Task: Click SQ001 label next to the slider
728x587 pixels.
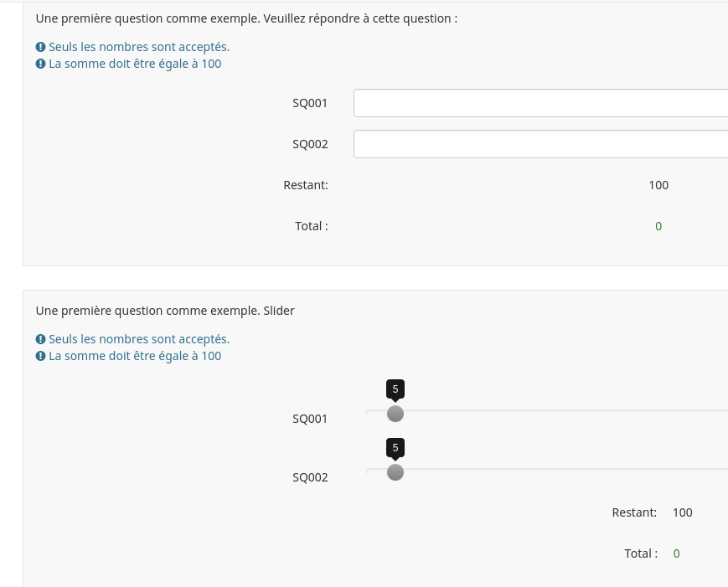Action: (x=310, y=419)
